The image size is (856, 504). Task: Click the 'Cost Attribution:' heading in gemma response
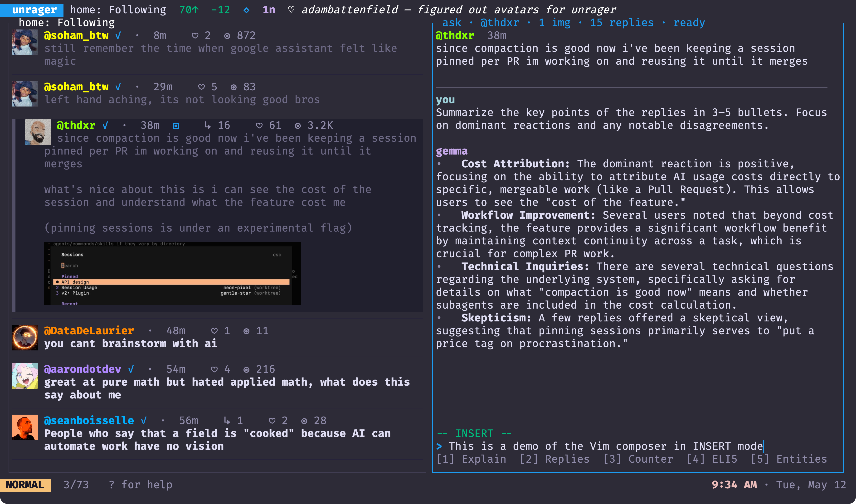515,164
